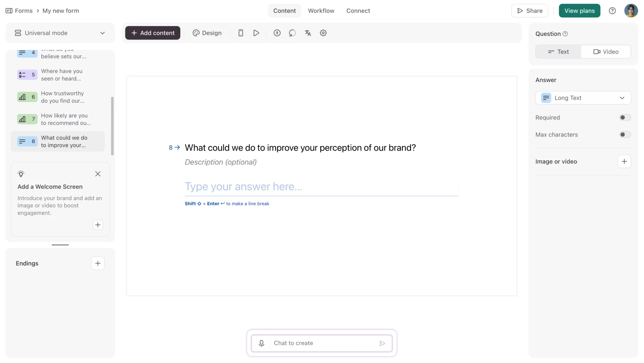Switch to mobile preview with device icon
Viewport: 644px width, 363px height.
241,33
